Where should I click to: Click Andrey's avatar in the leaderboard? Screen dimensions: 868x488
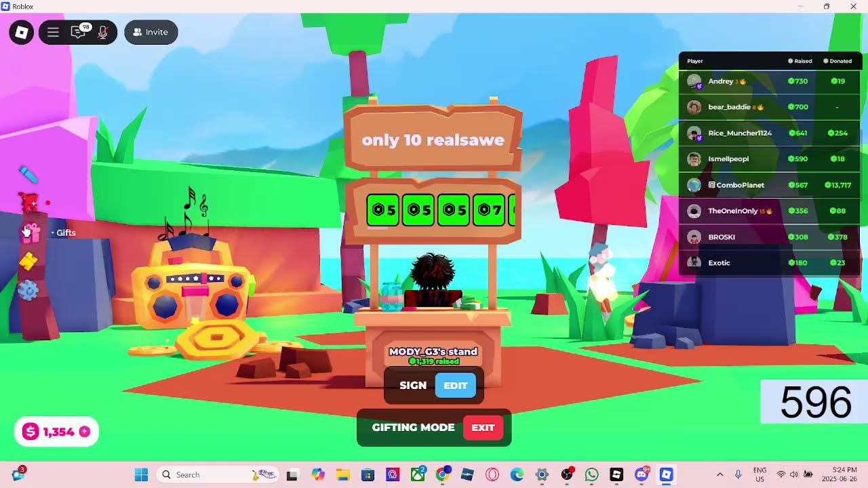point(694,81)
